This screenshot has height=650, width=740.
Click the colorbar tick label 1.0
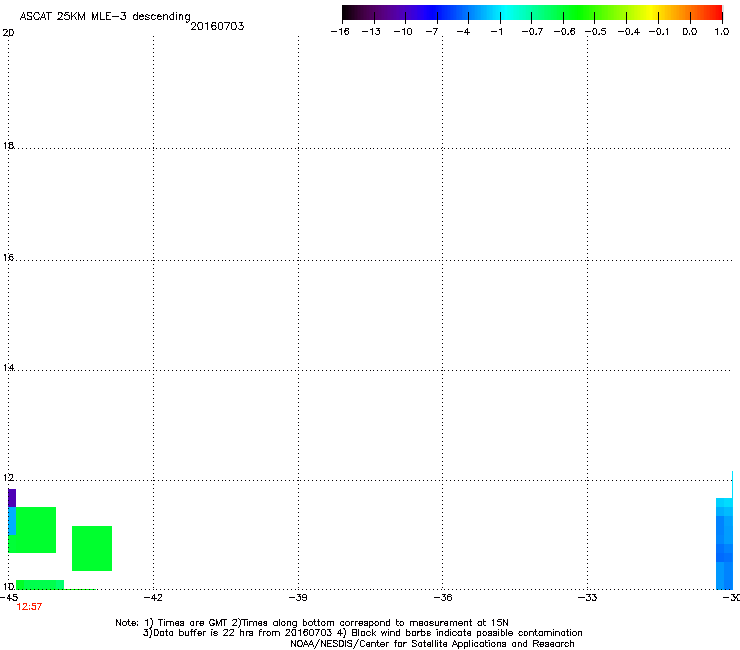pyautogui.click(x=722, y=32)
